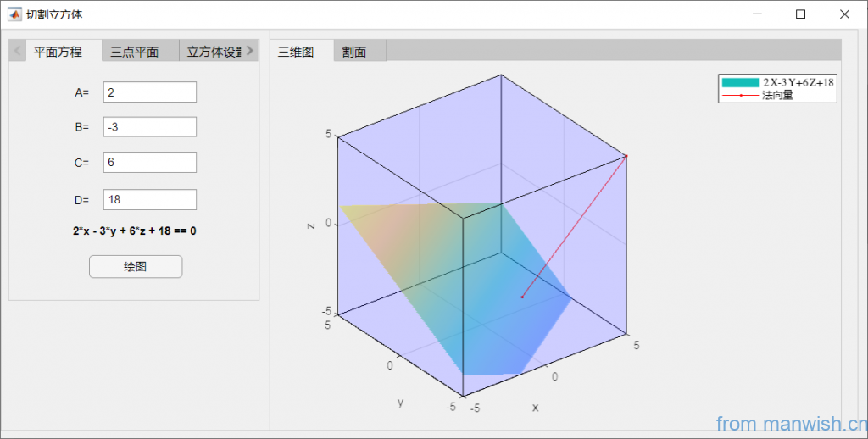Click the A= coefficient input field

point(150,92)
